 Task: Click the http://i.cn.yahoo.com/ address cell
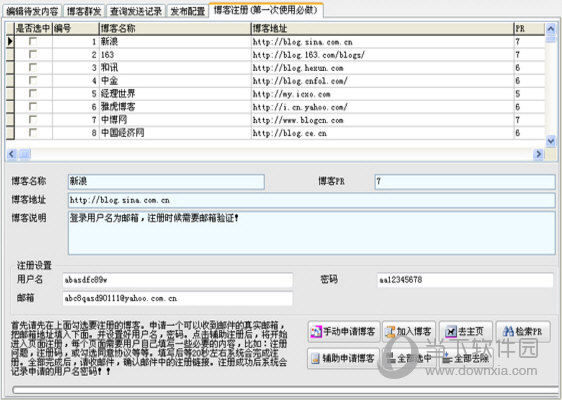click(382, 106)
